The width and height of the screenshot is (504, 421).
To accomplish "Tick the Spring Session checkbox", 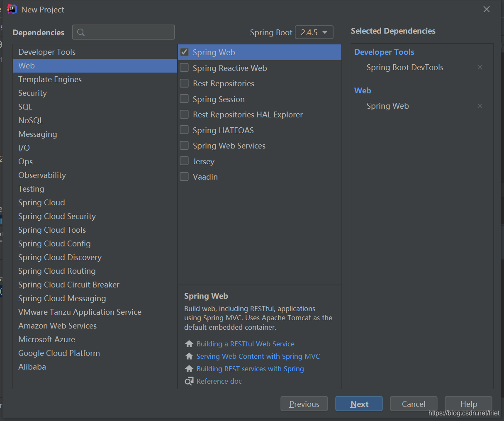I will coord(184,99).
